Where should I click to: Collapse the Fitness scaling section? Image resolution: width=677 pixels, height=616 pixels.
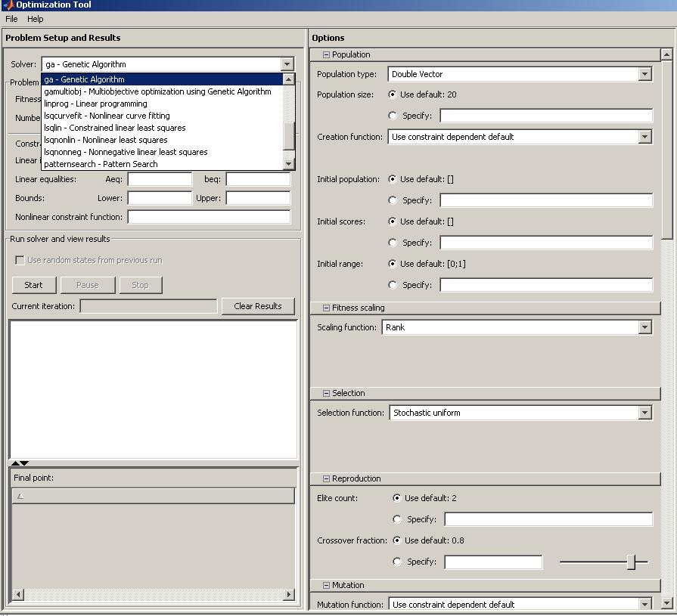point(327,308)
